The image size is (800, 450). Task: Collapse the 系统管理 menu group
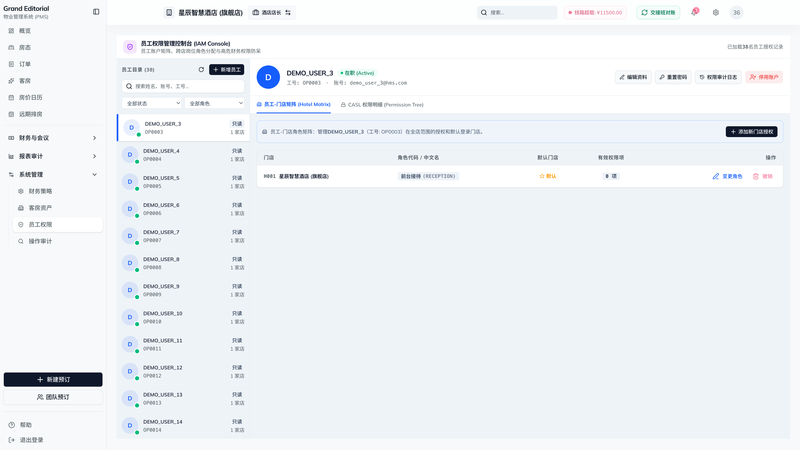[x=53, y=174]
